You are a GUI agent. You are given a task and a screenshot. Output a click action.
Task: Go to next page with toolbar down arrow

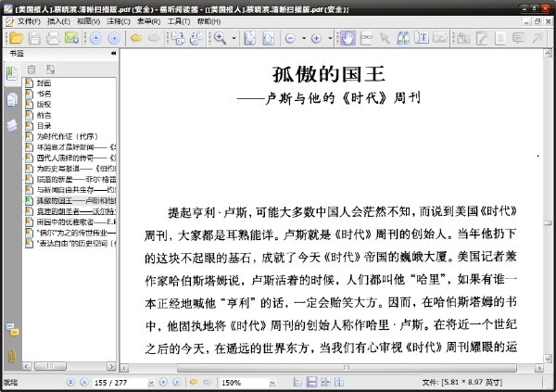(x=114, y=38)
